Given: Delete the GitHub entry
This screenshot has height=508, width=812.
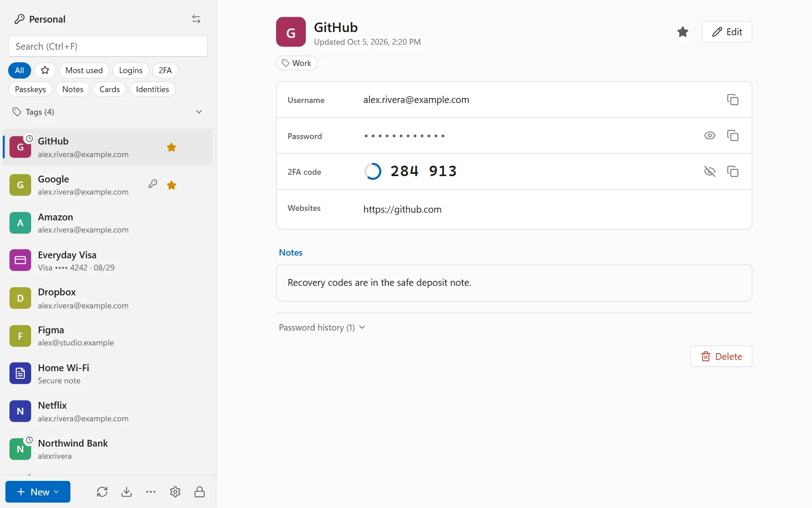Looking at the screenshot, I should pyautogui.click(x=721, y=357).
